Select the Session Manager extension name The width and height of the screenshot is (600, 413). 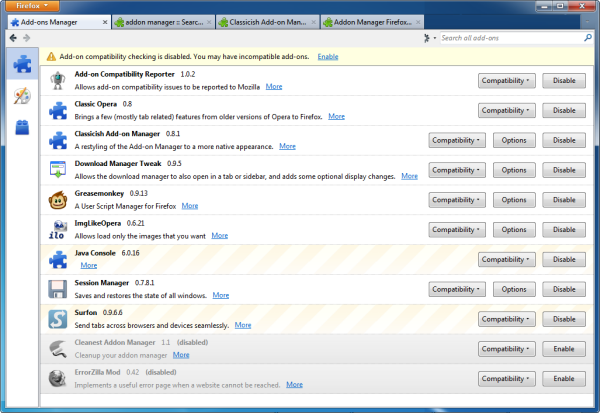point(102,283)
